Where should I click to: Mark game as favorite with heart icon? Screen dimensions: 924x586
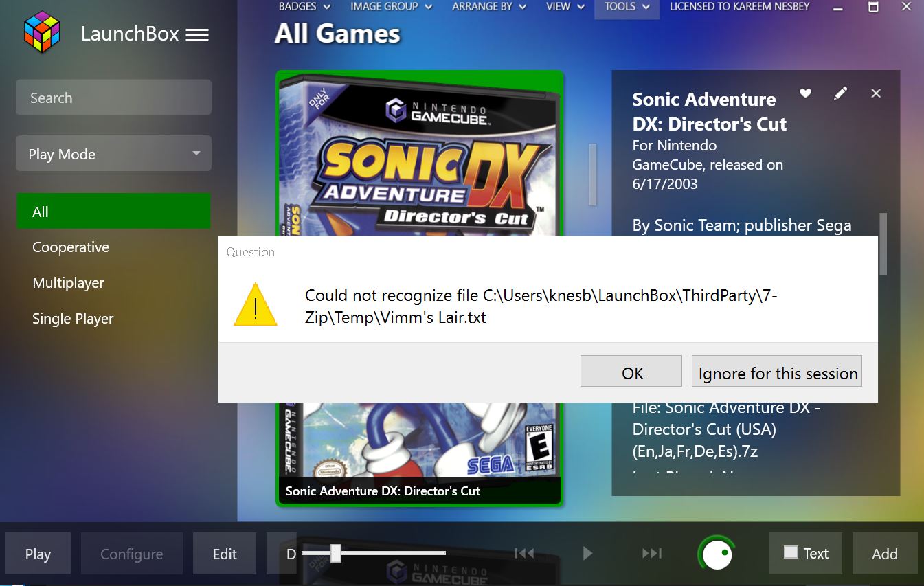point(805,93)
